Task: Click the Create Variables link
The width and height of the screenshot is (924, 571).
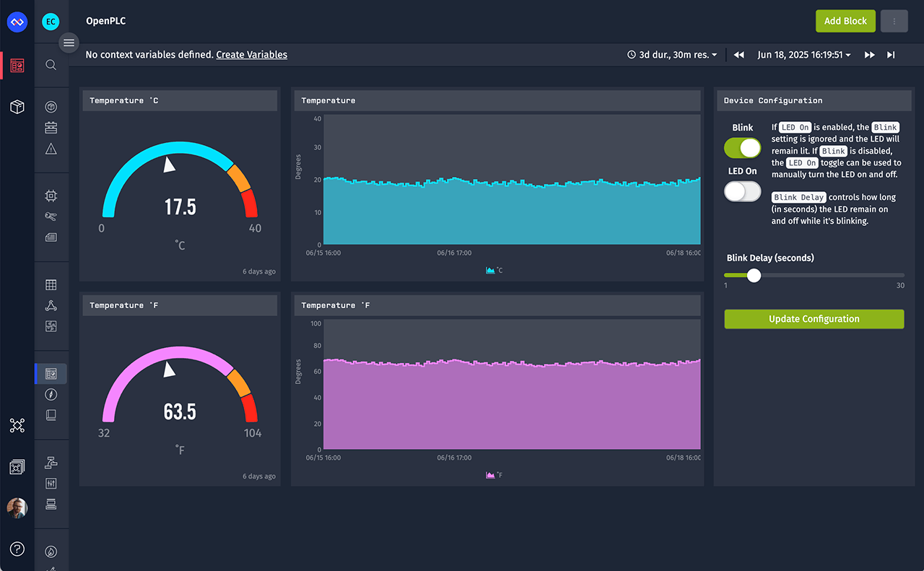Action: [x=251, y=54]
